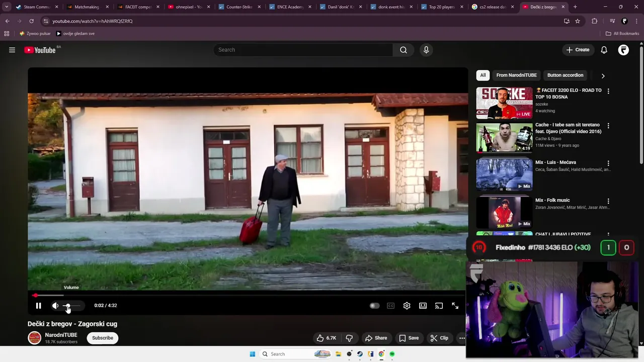Go back in browser history
Viewport: 644px width, 362px height.
click(7, 21)
